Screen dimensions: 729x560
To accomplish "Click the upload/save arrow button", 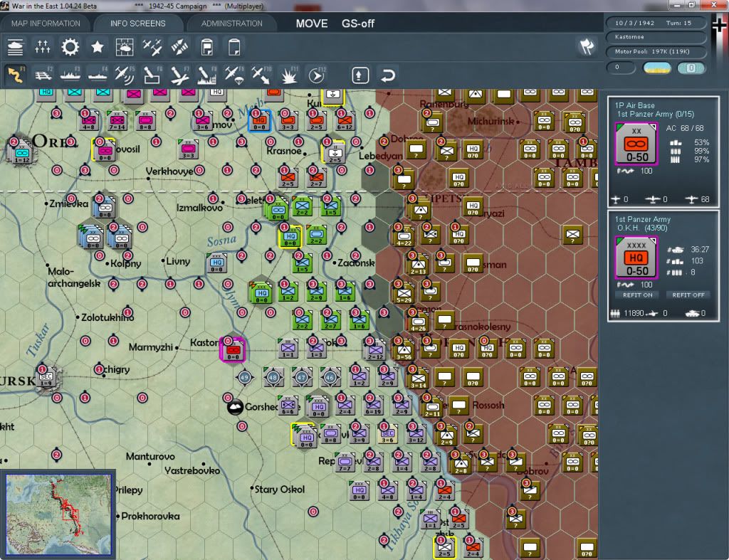I will point(360,75).
